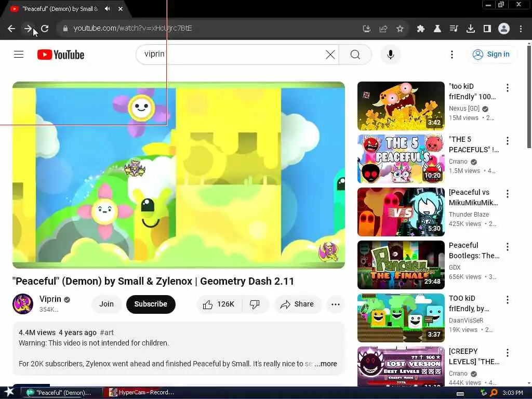
Task: Click the taskbar star start button
Action: click(x=9, y=392)
